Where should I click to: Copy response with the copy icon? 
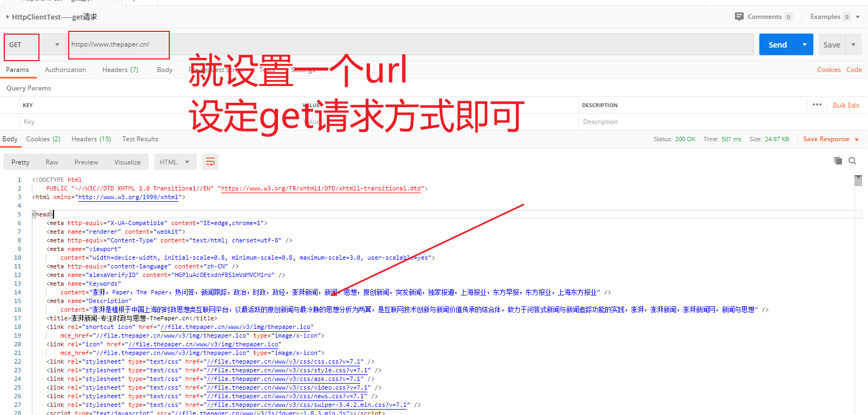(838, 161)
